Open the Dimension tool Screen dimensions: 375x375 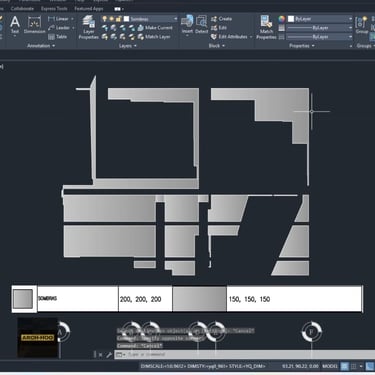point(34,25)
